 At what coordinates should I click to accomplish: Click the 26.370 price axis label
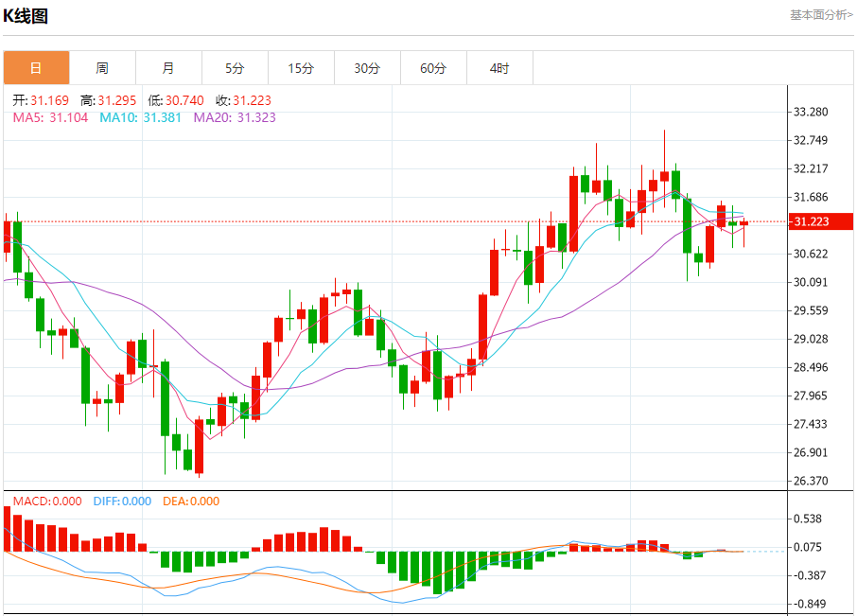pos(811,481)
